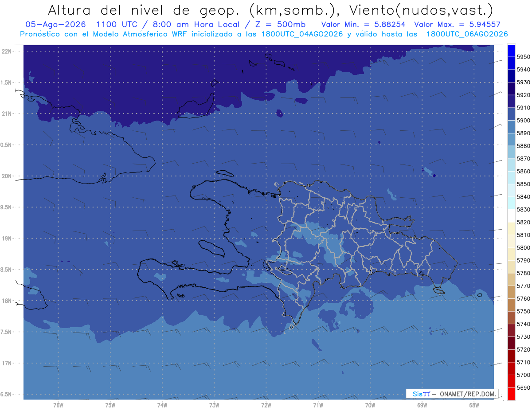The height and width of the screenshot is (411, 532).
Task: Click the '71W' longitude label
Action: (x=318, y=405)
